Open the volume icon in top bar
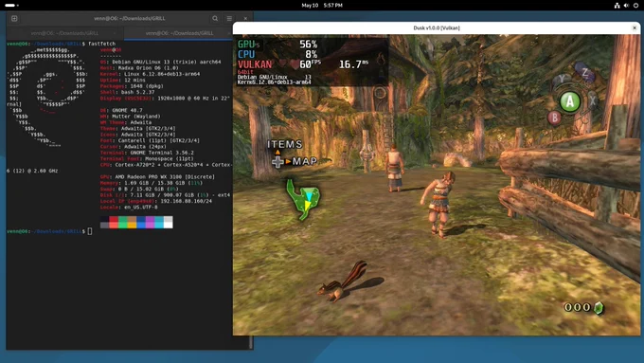The image size is (644, 363). tap(626, 6)
